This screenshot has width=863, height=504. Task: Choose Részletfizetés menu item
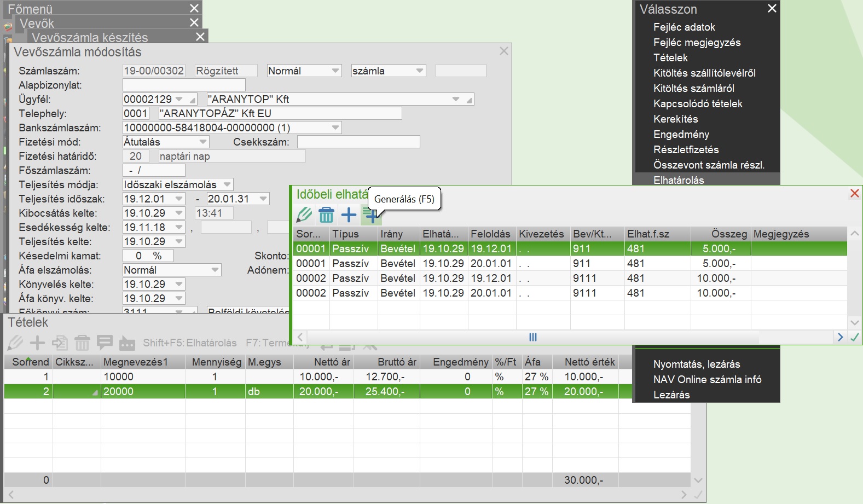point(686,149)
